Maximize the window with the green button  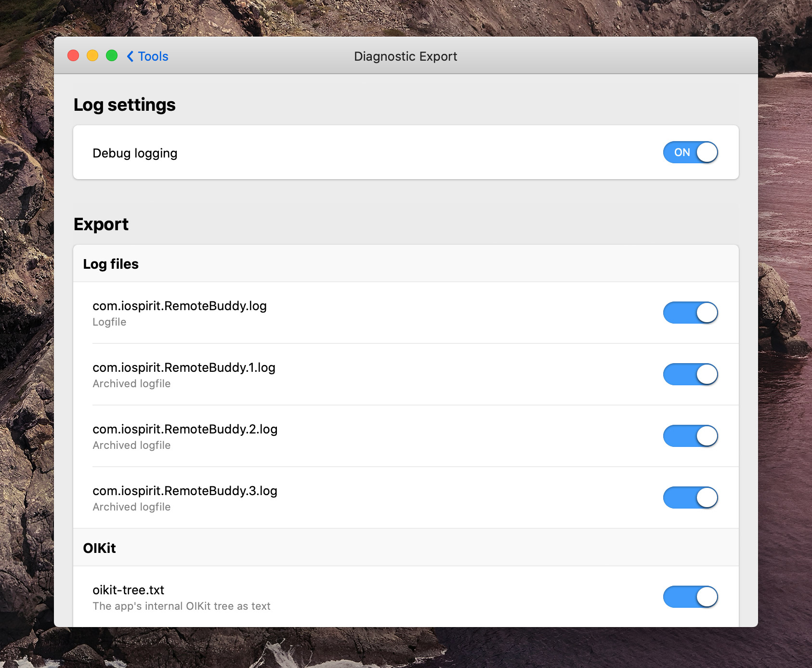[x=112, y=56]
